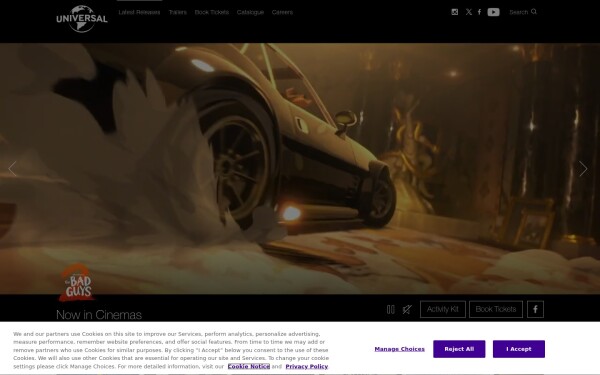Open the Catalogue menu item
The height and width of the screenshot is (375, 600).
250,12
